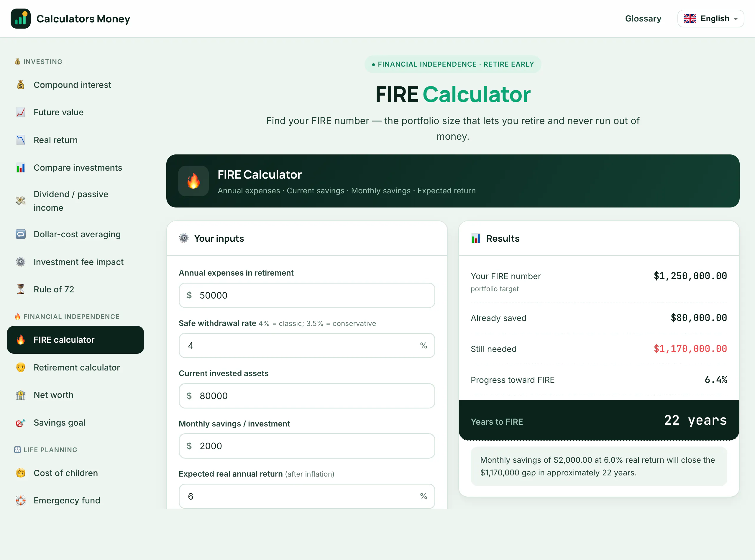Image resolution: width=755 pixels, height=560 pixels.
Task: Click the bar chart icon beside Results
Action: (475, 238)
